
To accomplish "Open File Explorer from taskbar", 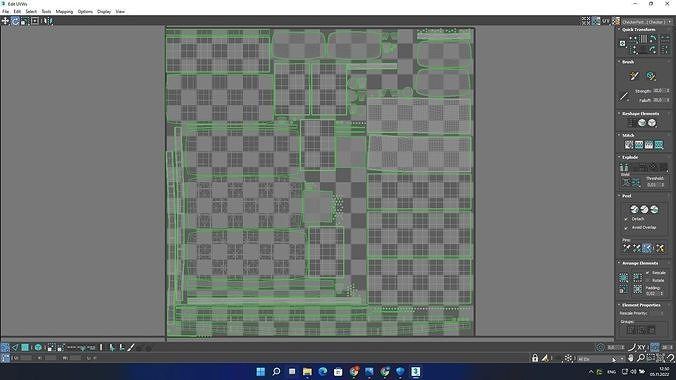I will coord(307,371).
